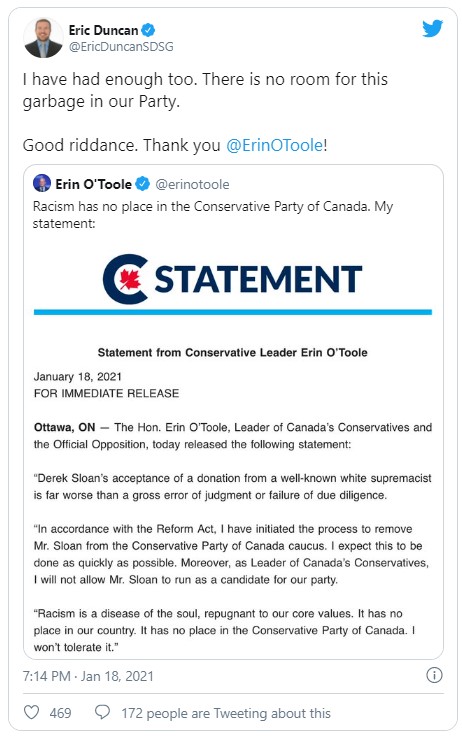Click the reply speech bubble icon
This screenshot has height=736, width=462.
(x=102, y=712)
